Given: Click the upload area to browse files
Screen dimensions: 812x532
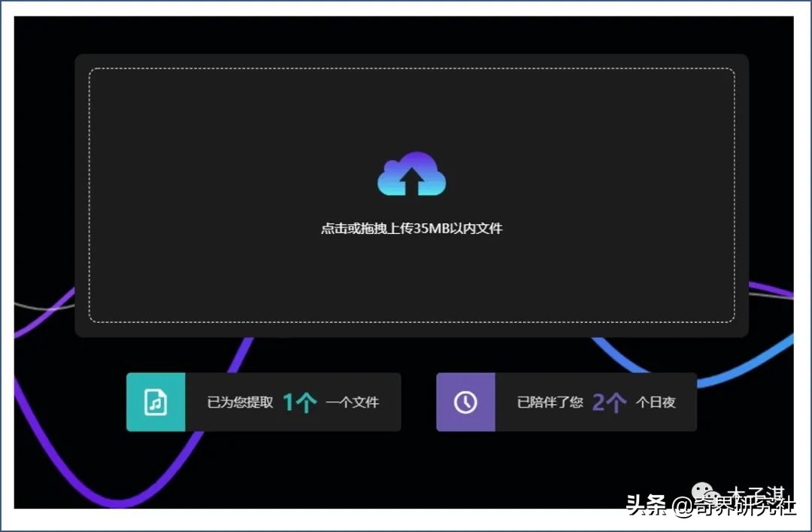Looking at the screenshot, I should pyautogui.click(x=411, y=196).
